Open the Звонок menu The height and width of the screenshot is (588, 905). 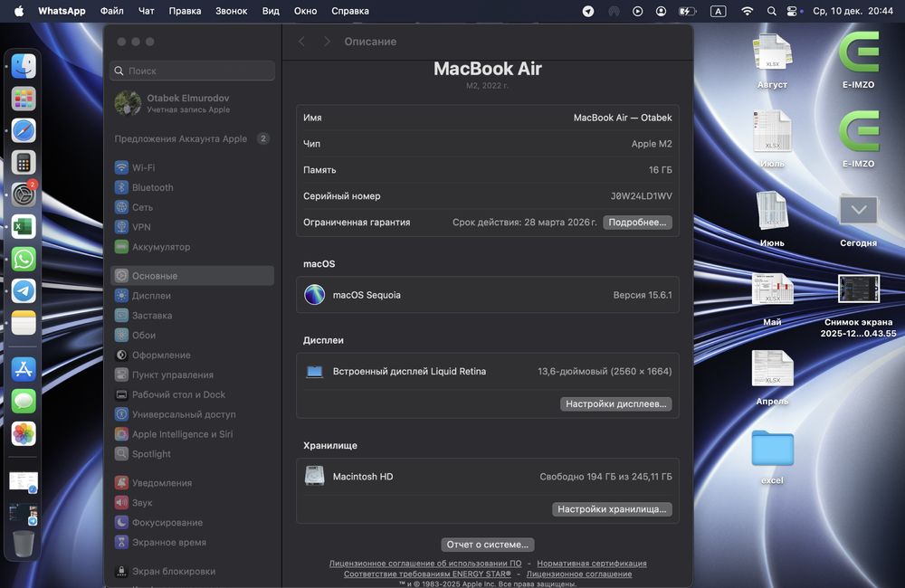232,11
